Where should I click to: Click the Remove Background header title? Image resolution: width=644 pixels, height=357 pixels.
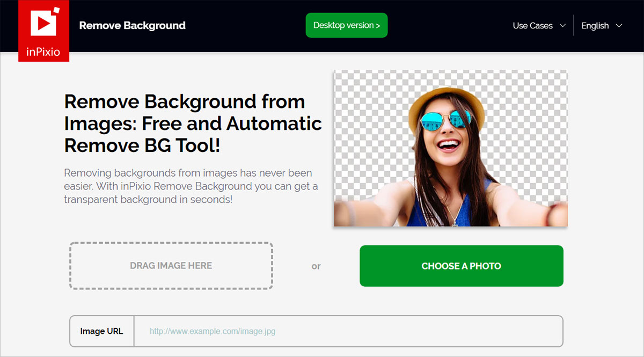[x=133, y=25]
